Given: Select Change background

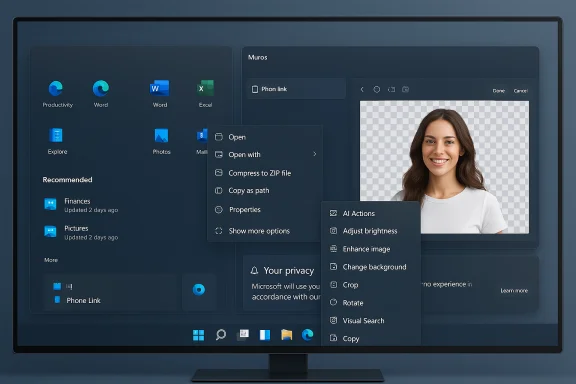Looking at the screenshot, I should point(371,267).
